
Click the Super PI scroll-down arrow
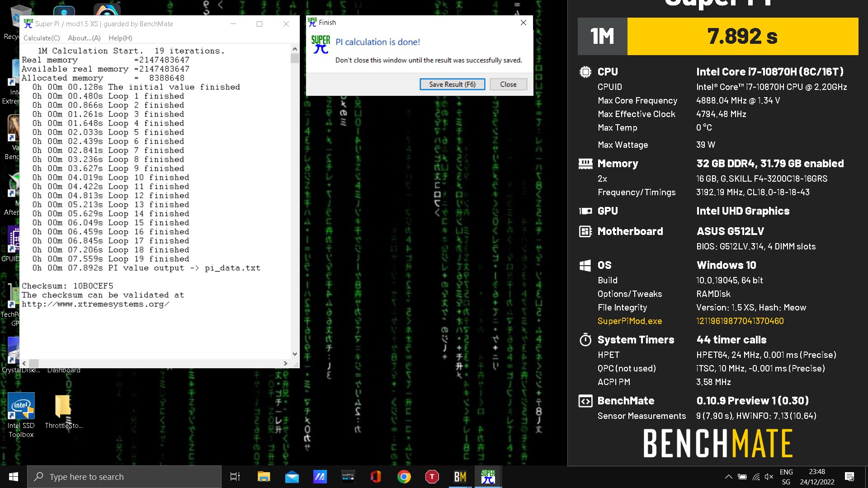[x=295, y=354]
